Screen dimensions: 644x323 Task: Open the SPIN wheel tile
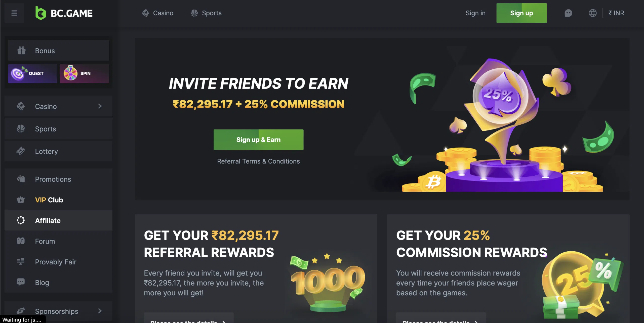[84, 73]
